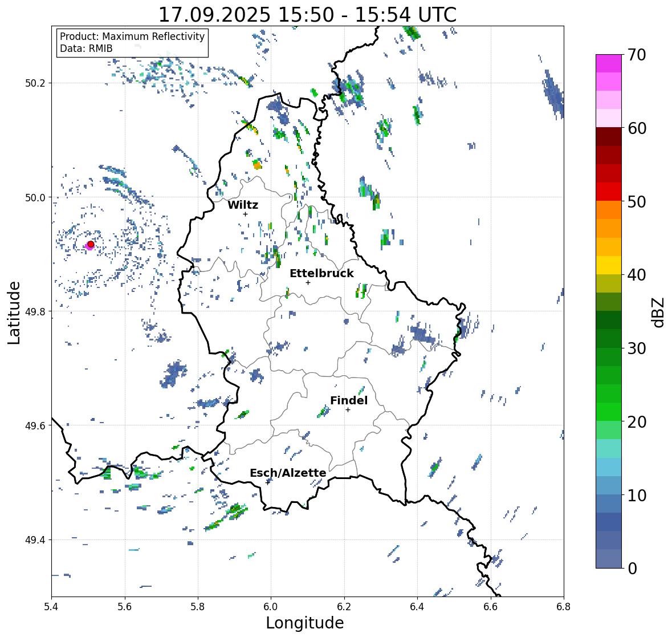
Task: Click the Product: Maximum Reflectivity text
Action: tap(132, 36)
